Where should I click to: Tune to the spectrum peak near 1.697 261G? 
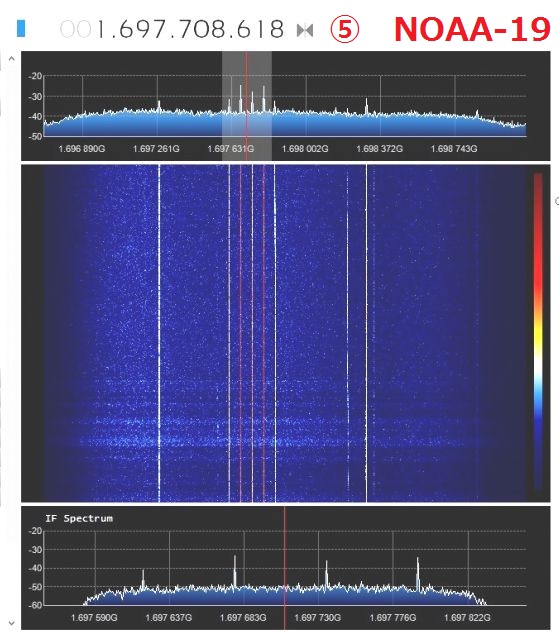[x=159, y=106]
